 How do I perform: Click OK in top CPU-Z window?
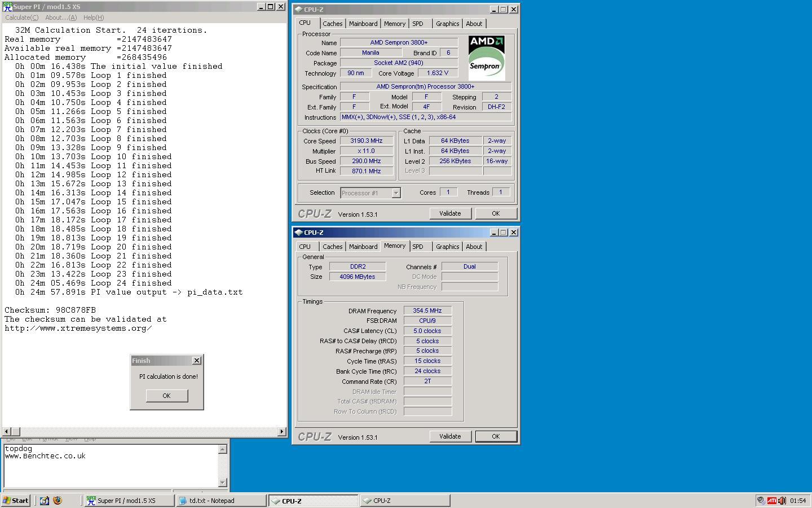pyautogui.click(x=496, y=213)
